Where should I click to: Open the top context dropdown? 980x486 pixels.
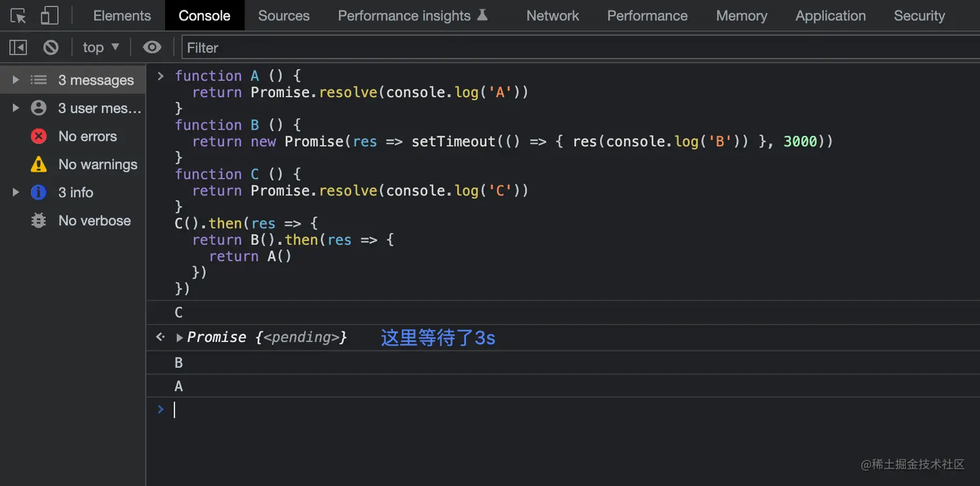pos(101,47)
